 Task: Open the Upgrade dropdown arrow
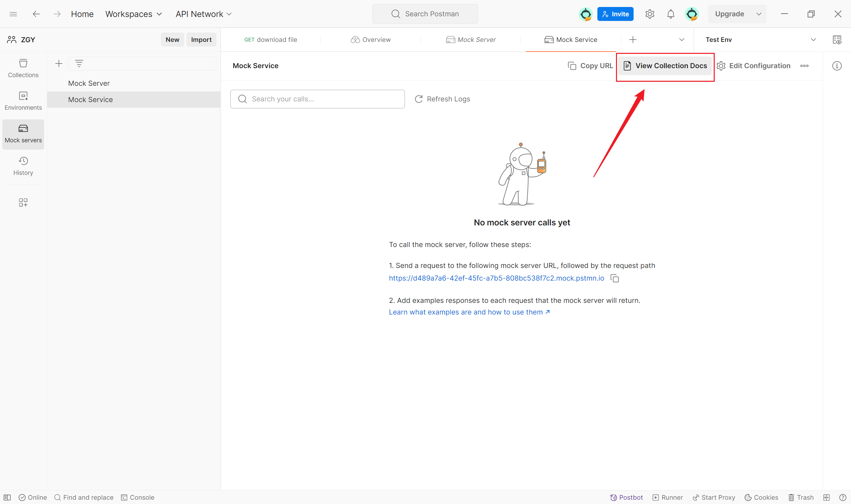(x=759, y=14)
